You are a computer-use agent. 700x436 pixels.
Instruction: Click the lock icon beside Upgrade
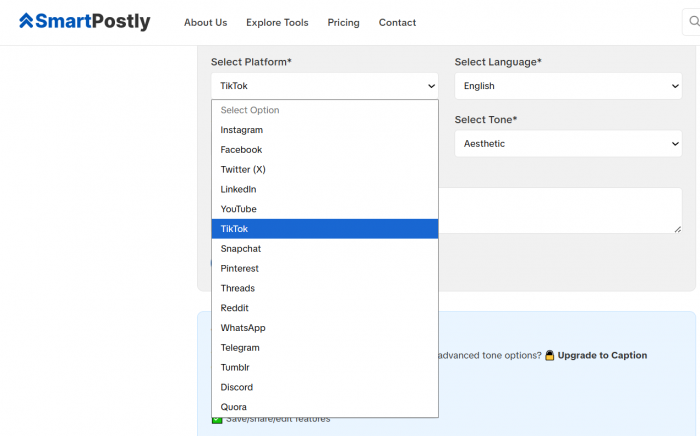coord(550,355)
